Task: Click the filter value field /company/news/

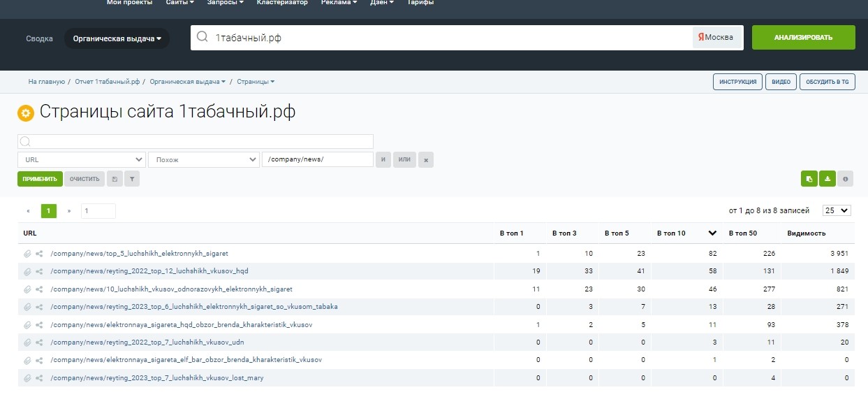Action: pyautogui.click(x=318, y=159)
